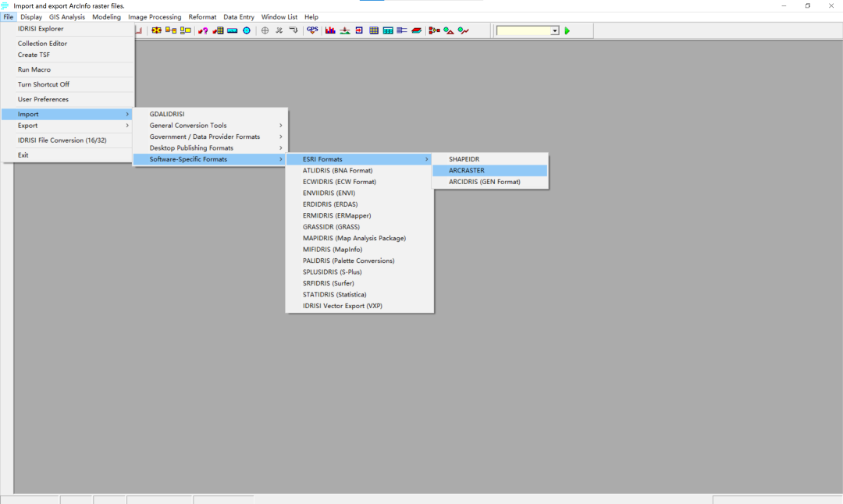Image resolution: width=843 pixels, height=504 pixels.
Task: Click the green run arrow button
Action: coord(567,31)
